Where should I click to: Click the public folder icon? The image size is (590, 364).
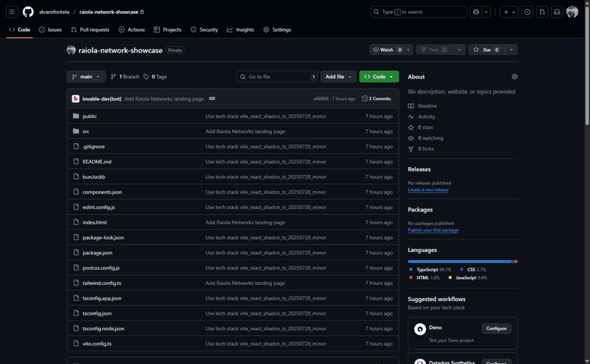pos(76,116)
